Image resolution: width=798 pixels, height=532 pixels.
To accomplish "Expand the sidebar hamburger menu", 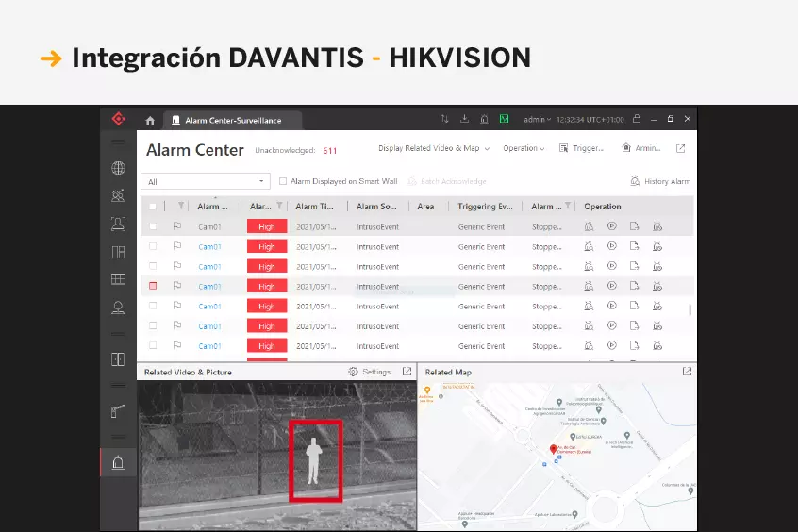I will (x=118, y=142).
